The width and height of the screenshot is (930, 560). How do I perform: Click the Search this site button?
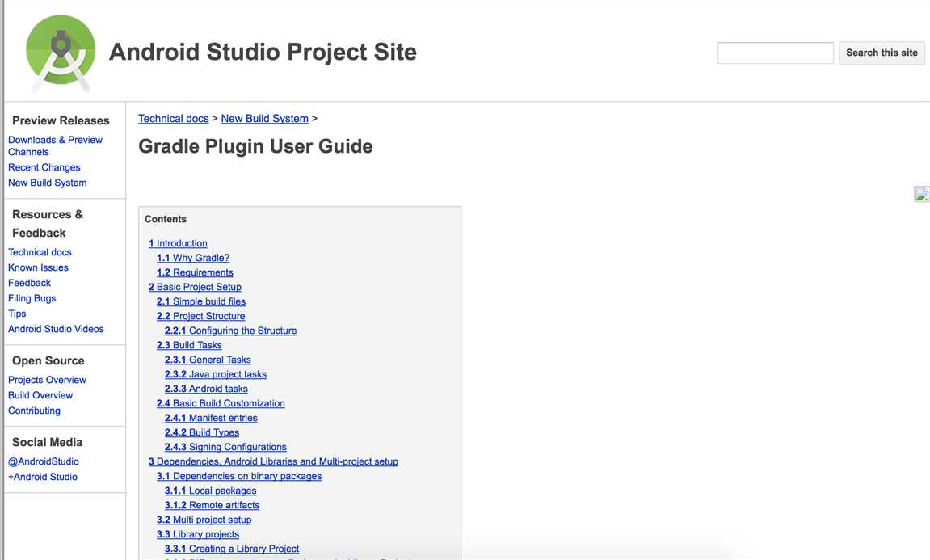pyautogui.click(x=882, y=53)
